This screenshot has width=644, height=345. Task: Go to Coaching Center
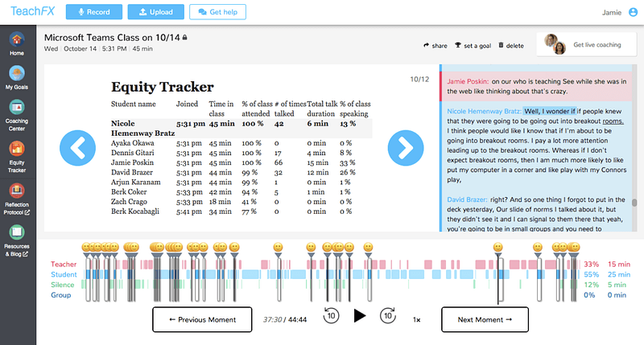pyautogui.click(x=17, y=111)
